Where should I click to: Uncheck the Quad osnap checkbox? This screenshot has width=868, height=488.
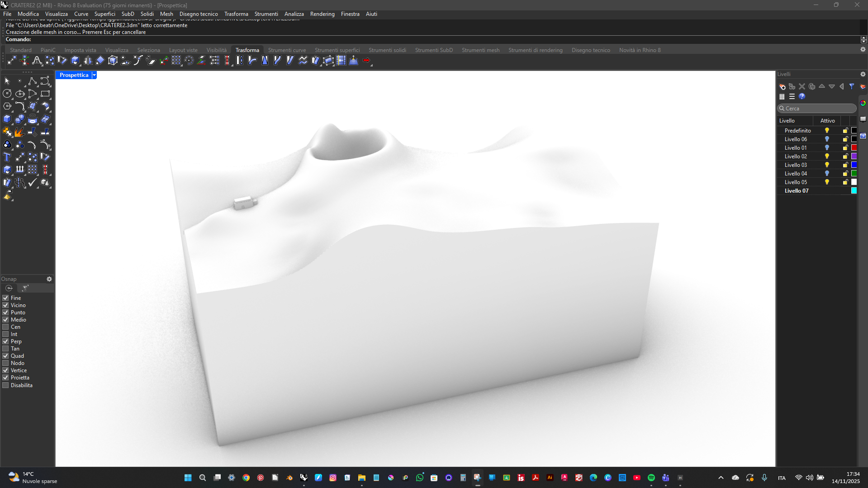[6, 356]
